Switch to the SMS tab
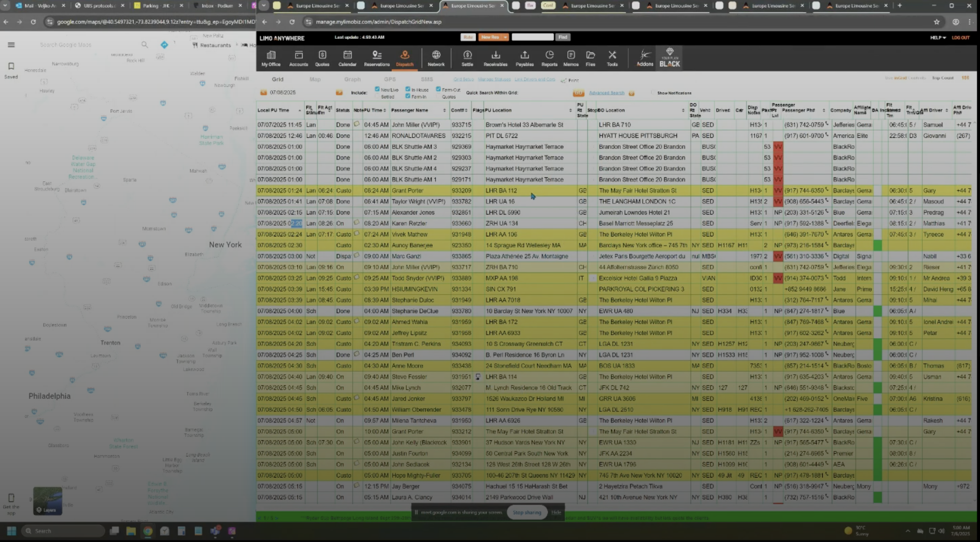980x542 pixels. click(427, 80)
